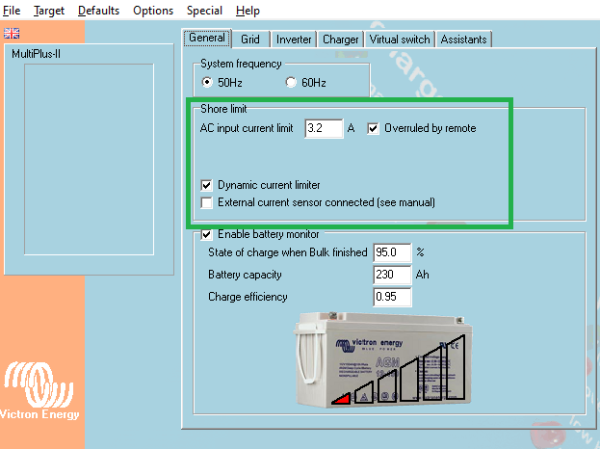
Task: Enable External current sensor connected checkbox
Action: [207, 202]
